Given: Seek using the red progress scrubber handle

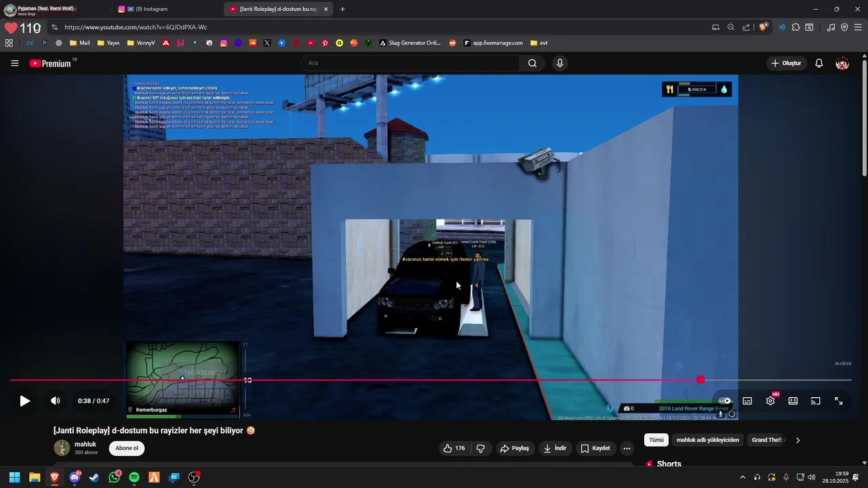Looking at the screenshot, I should tap(701, 380).
